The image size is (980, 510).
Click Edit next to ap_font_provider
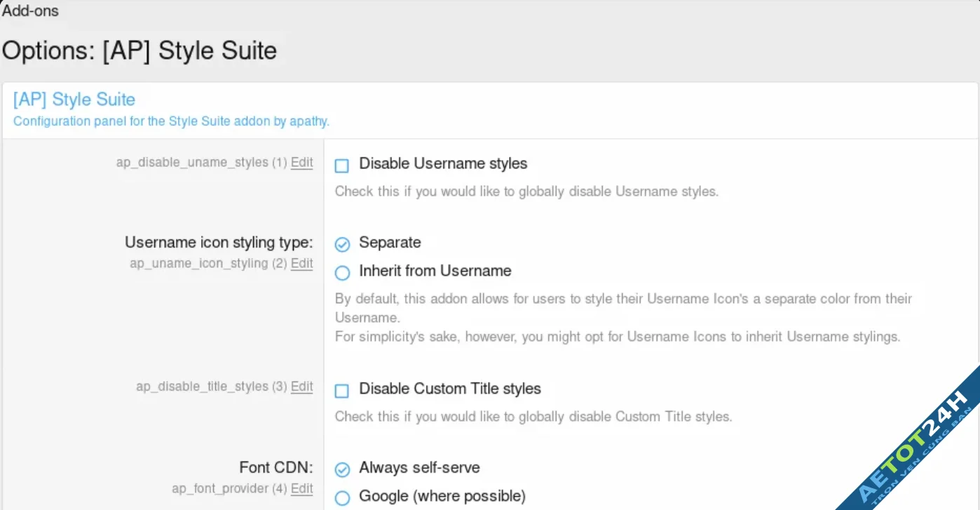tap(301, 489)
